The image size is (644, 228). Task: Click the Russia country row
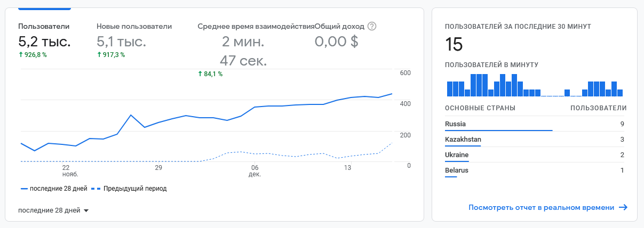pos(536,124)
